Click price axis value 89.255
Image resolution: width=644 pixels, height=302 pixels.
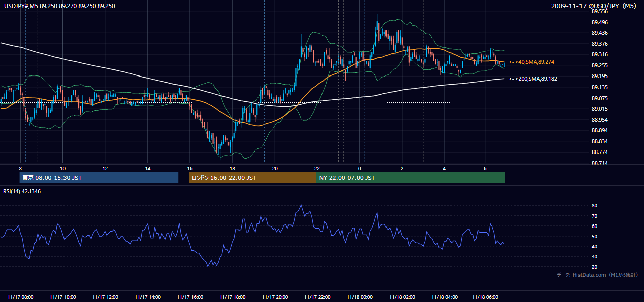pyautogui.click(x=599, y=65)
